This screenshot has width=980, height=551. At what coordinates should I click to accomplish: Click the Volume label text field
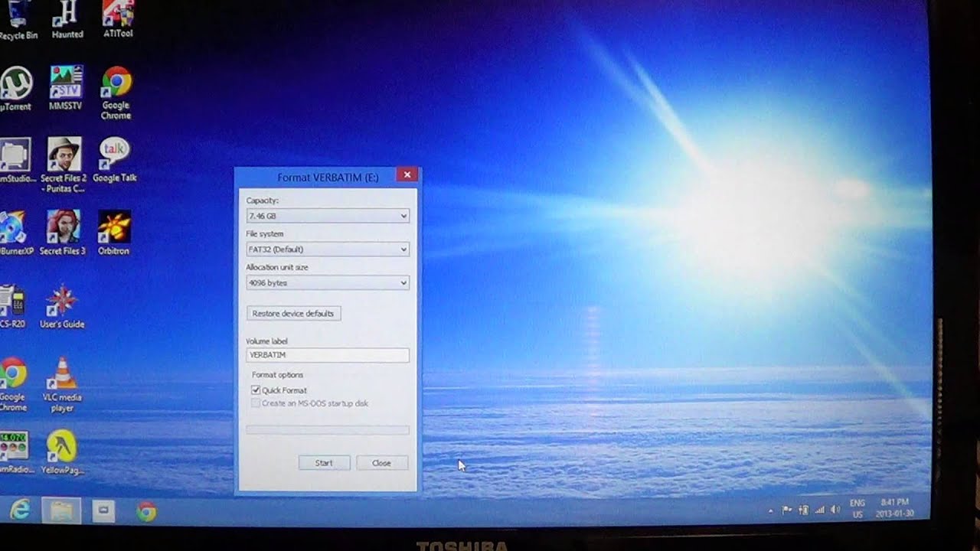click(x=328, y=355)
